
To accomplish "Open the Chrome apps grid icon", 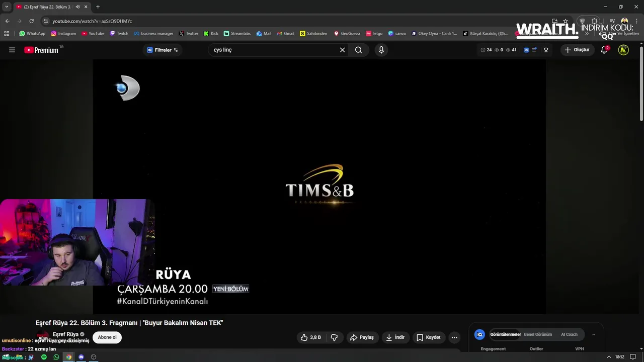I will pyautogui.click(x=7, y=34).
